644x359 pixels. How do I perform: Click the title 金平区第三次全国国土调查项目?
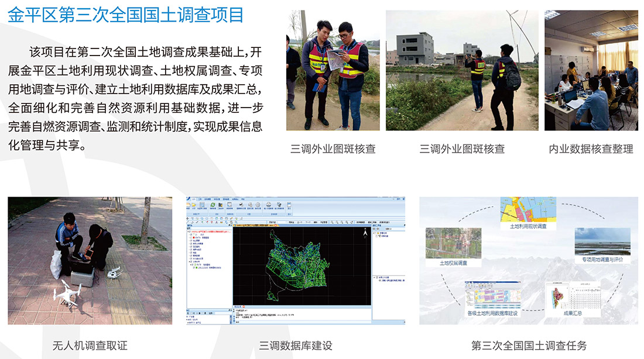126,15
